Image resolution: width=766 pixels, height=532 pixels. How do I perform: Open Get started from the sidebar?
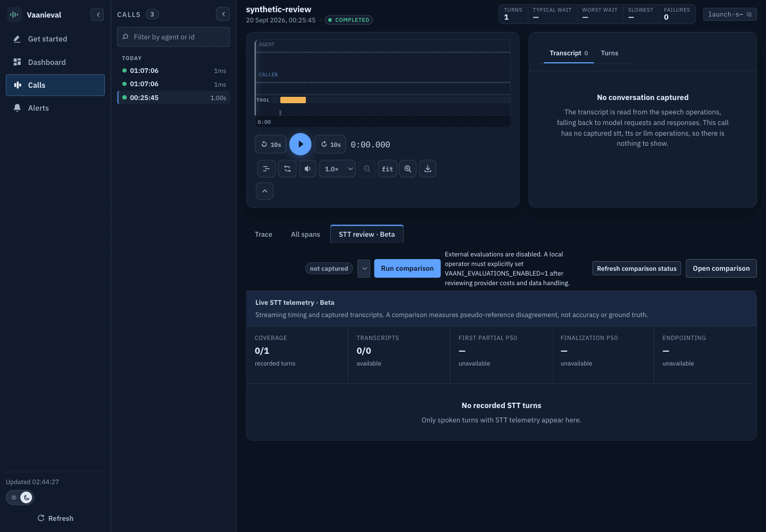55,39
